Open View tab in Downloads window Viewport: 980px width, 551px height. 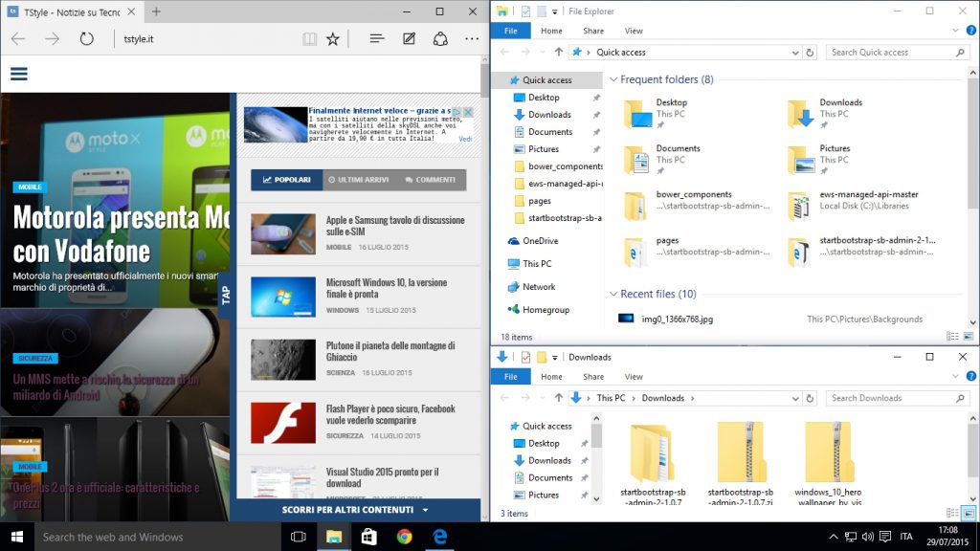point(634,377)
